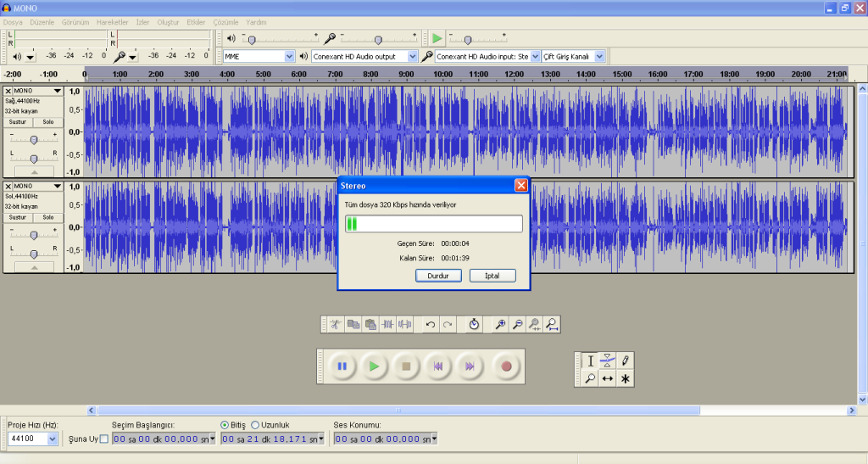868x464 pixels.
Task: Open the Hareketler menu
Action: click(113, 23)
